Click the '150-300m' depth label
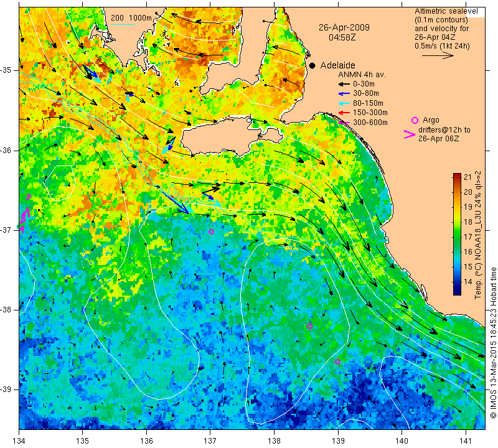This screenshot has width=498, height=448. click(x=370, y=113)
